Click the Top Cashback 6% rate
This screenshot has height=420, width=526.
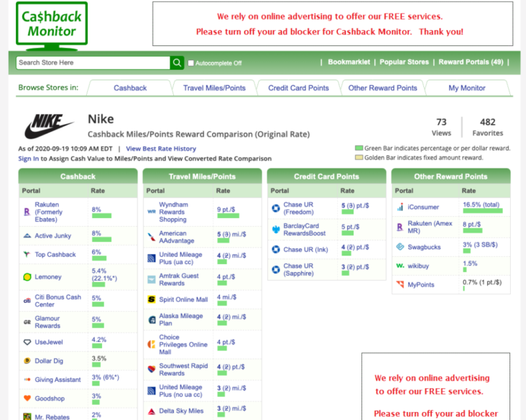point(96,252)
